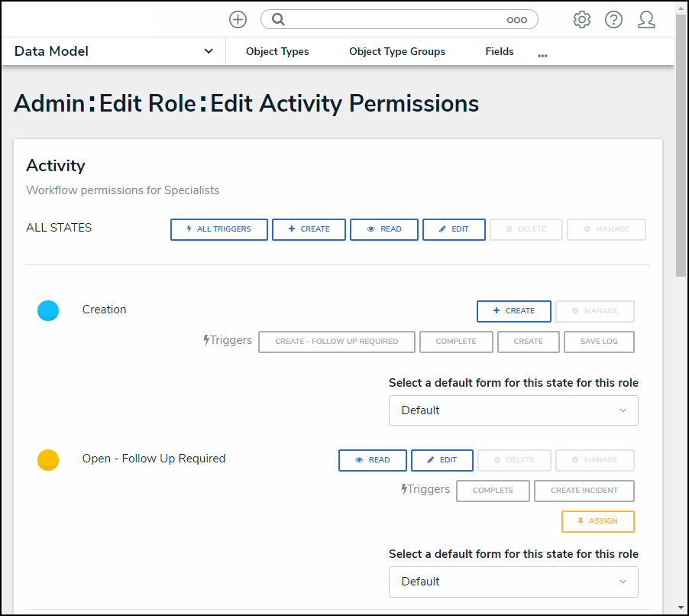
Task: Click the plus circle add icon
Action: click(x=238, y=20)
